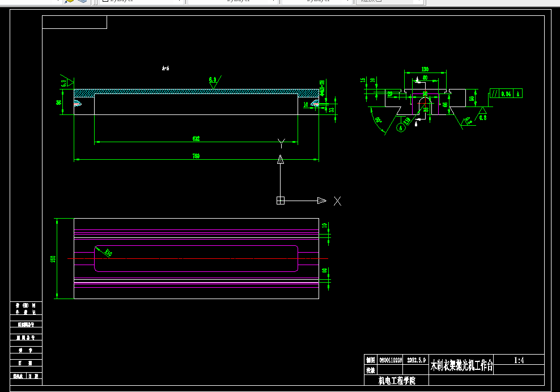This screenshot has height=392, width=560.
Task: Select the 机电工程学院 text in title block
Action: tap(397, 381)
